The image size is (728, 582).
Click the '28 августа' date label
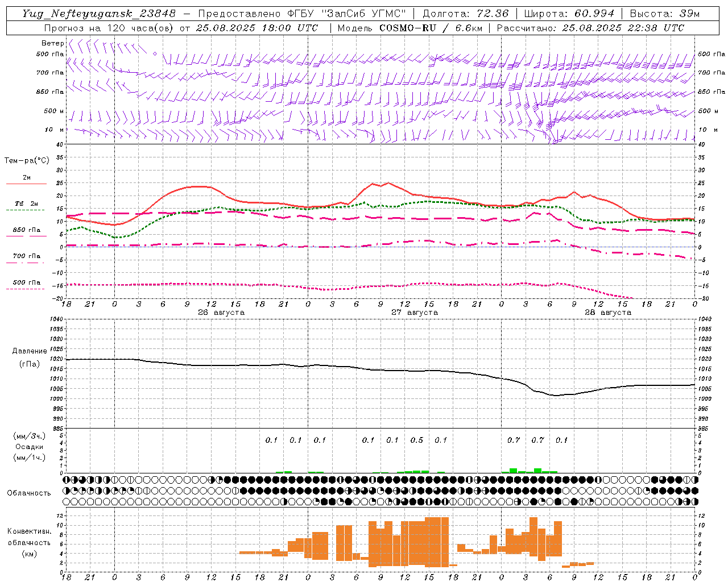click(x=608, y=313)
